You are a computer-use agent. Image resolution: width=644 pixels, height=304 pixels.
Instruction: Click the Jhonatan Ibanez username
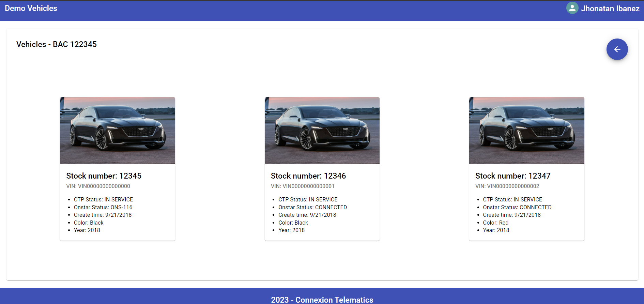coord(610,9)
